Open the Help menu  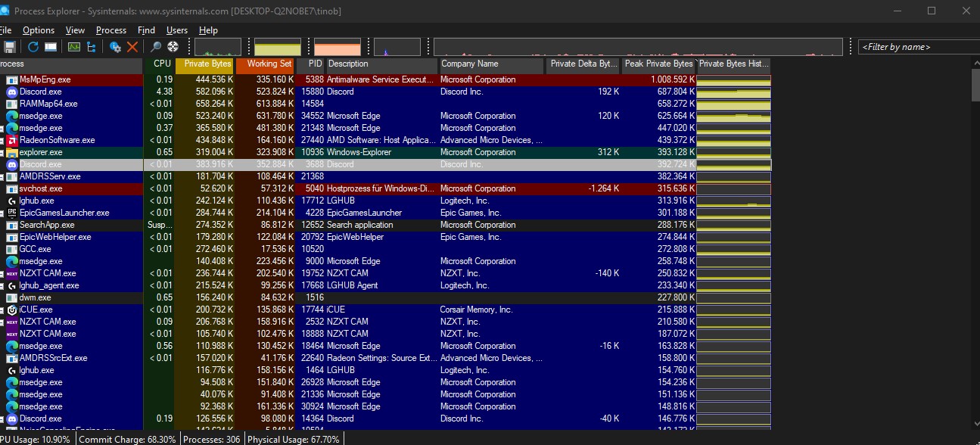208,30
